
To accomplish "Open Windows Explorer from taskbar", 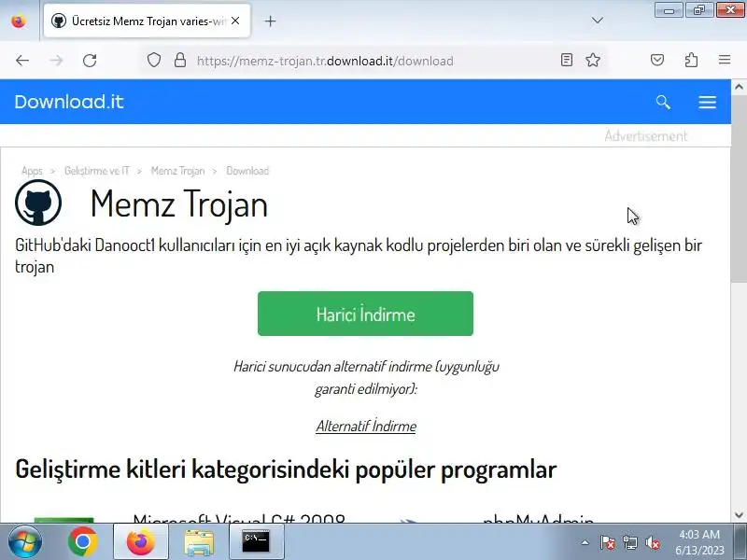I will coord(199,542).
